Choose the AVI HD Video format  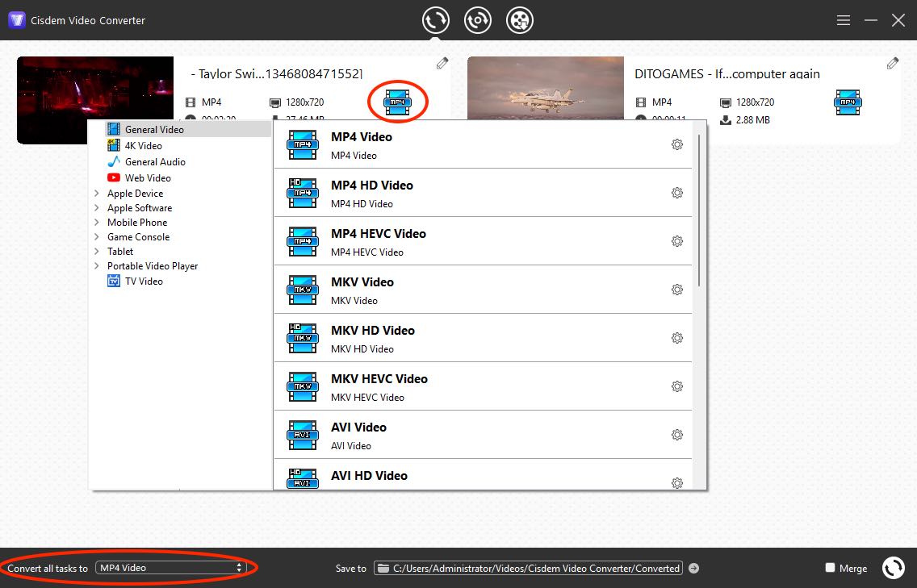pos(483,475)
